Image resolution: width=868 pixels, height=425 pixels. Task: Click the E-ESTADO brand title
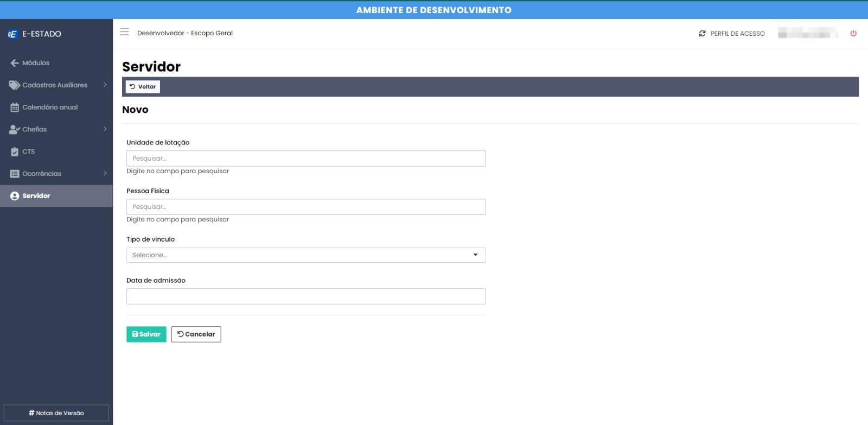point(42,34)
